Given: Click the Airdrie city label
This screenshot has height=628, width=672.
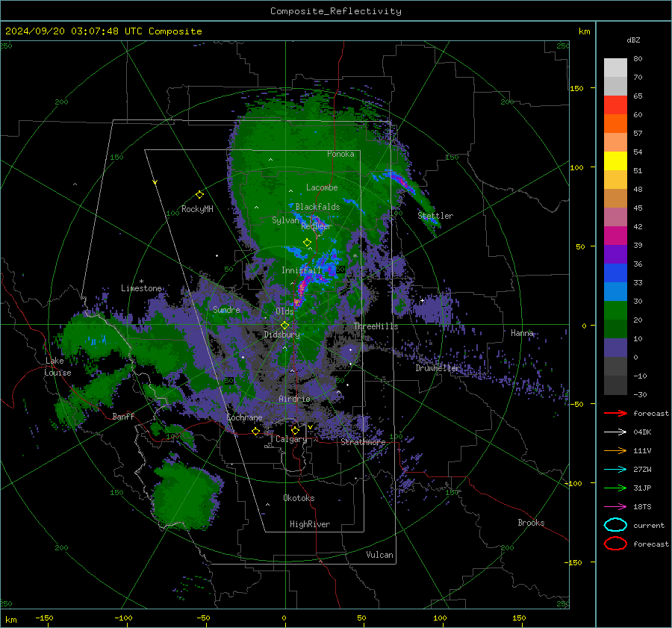Looking at the screenshot, I should (294, 399).
